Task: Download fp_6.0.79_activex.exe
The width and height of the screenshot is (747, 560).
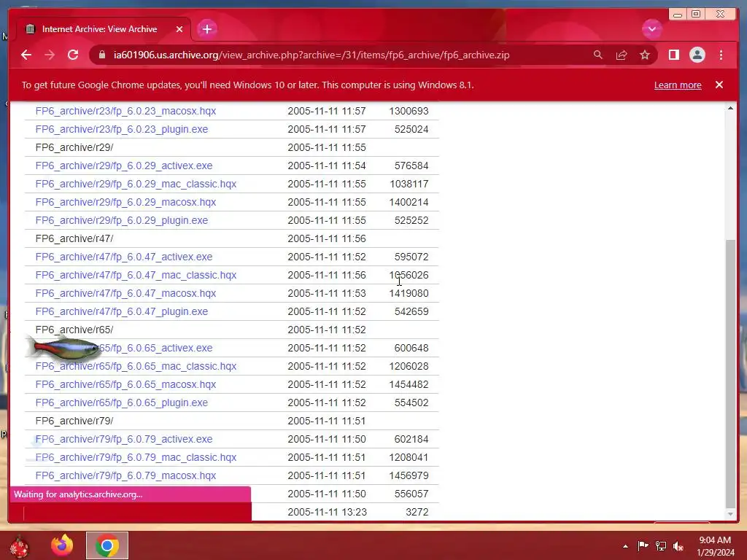Action: (124, 439)
